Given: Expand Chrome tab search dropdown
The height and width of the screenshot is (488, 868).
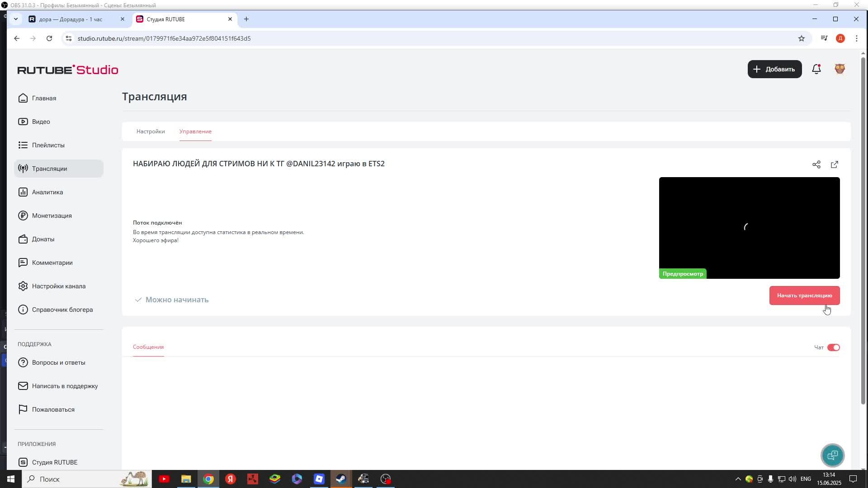Looking at the screenshot, I should pyautogui.click(x=16, y=19).
